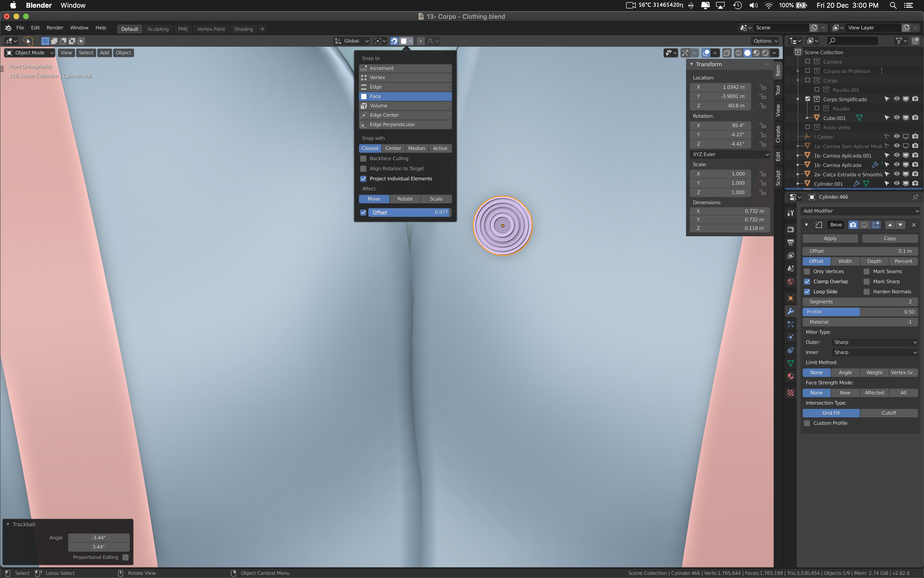Open the Render properties tab icon

pos(790,229)
